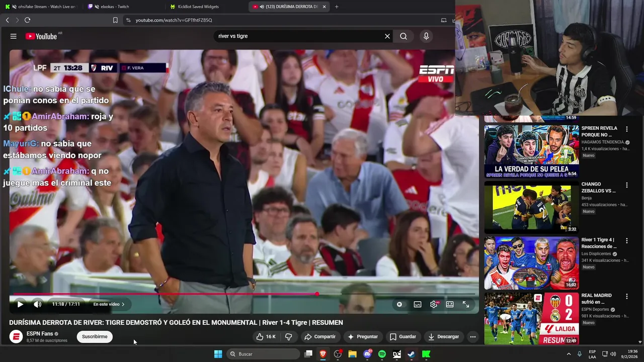Clear the search box with the X
This screenshot has width=644, height=362.
387,36
